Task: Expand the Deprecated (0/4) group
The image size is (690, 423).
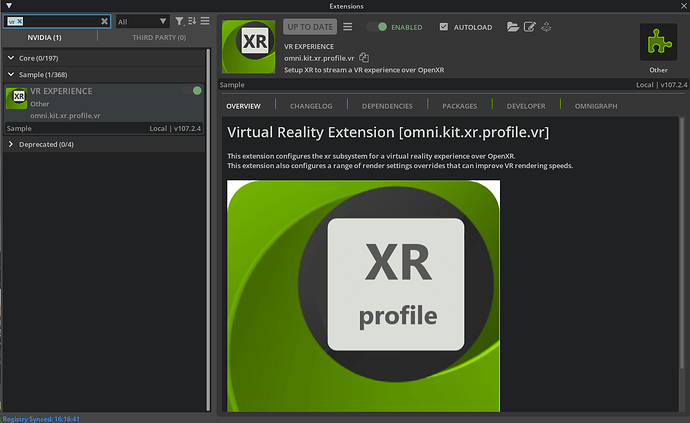Action: pos(11,144)
